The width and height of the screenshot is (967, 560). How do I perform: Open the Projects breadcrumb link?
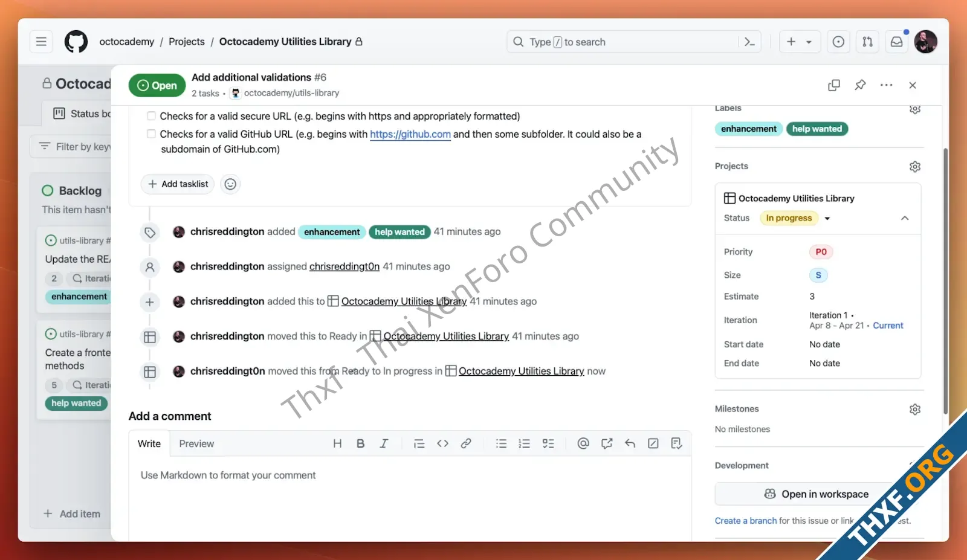187,42
